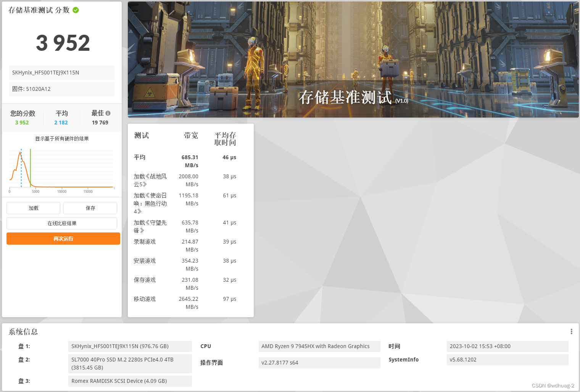Select the bandwidth value 354.23 MB/s
Screen dimensions: 580x392
click(190, 265)
